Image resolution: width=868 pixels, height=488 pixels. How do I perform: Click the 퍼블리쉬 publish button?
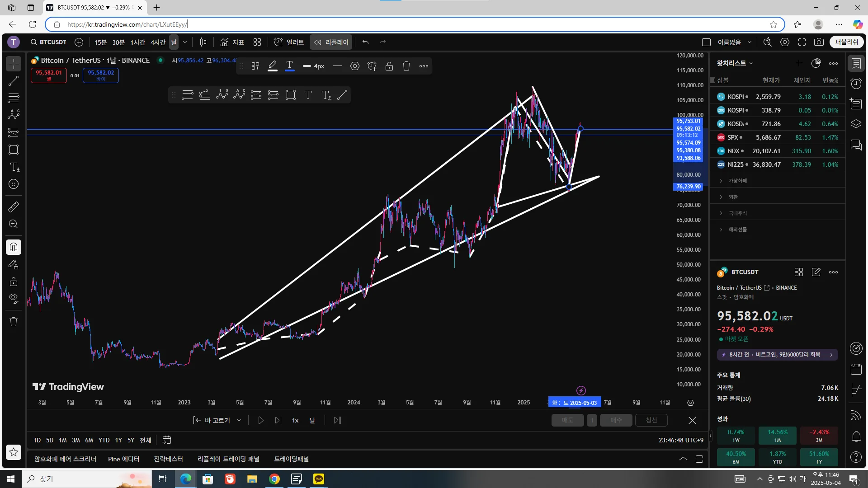(846, 42)
